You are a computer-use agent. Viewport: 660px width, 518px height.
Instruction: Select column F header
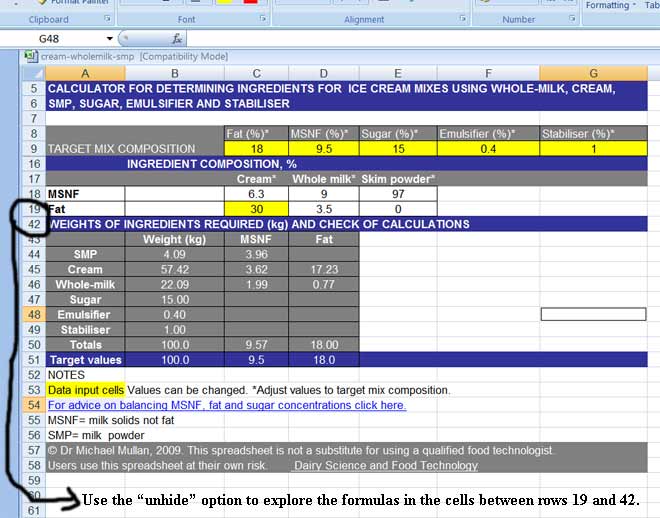coord(488,73)
